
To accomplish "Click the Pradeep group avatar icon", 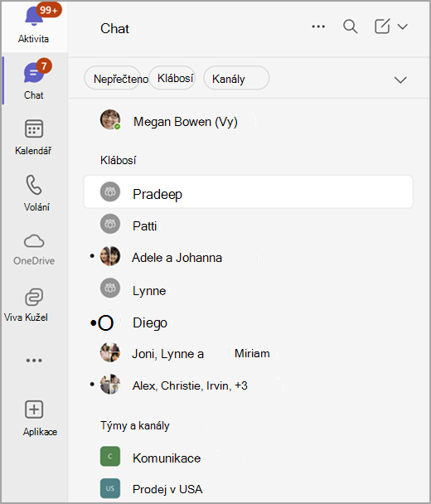I will click(110, 191).
